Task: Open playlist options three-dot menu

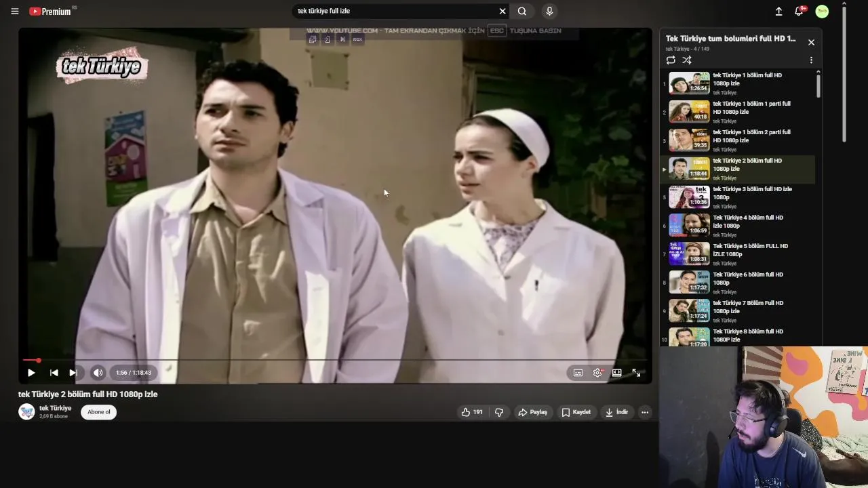Action: coord(811,60)
